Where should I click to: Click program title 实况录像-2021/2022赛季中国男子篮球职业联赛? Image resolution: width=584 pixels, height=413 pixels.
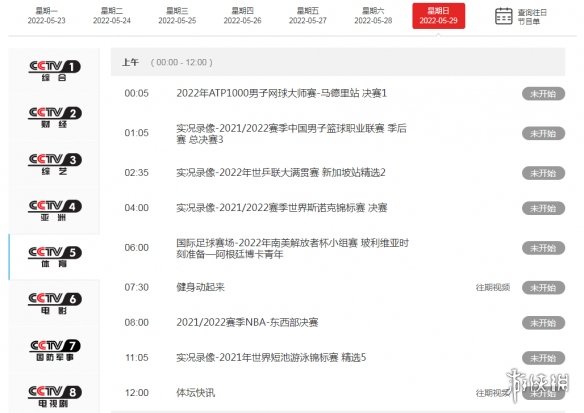click(x=292, y=134)
